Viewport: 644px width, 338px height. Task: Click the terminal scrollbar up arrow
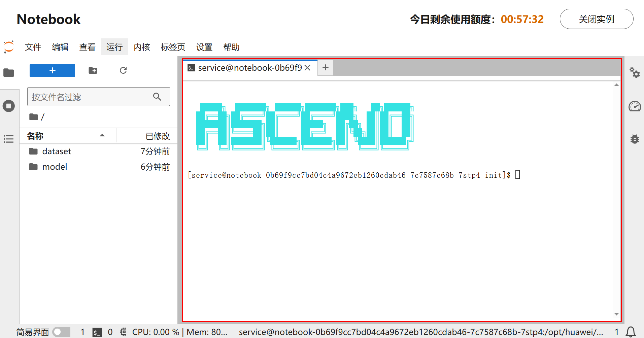[616, 85]
